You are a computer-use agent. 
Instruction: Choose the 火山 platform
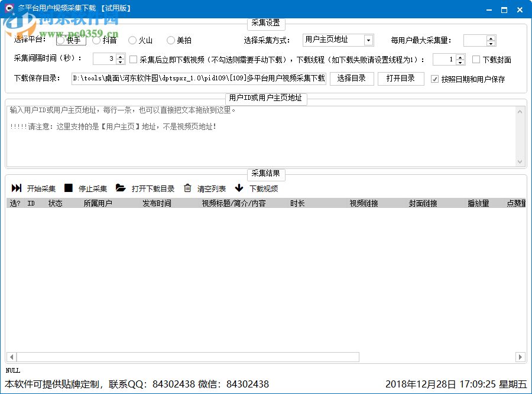tap(132, 40)
